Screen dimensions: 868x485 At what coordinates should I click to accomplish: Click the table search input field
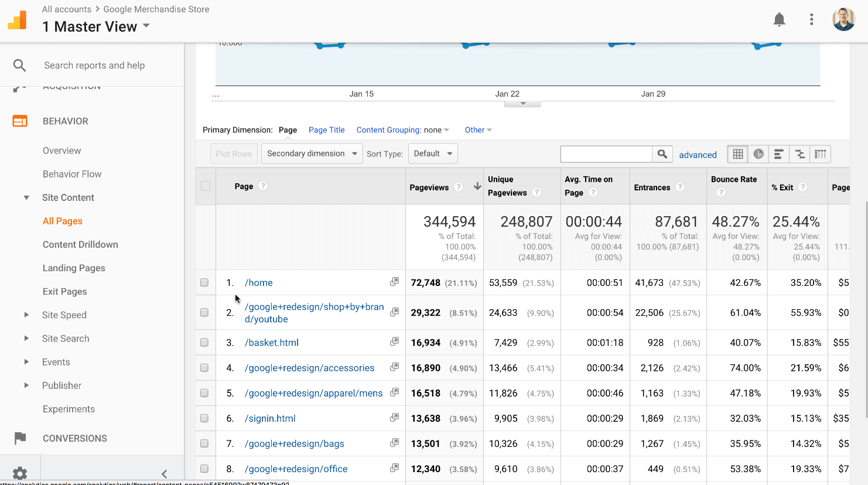(x=606, y=154)
